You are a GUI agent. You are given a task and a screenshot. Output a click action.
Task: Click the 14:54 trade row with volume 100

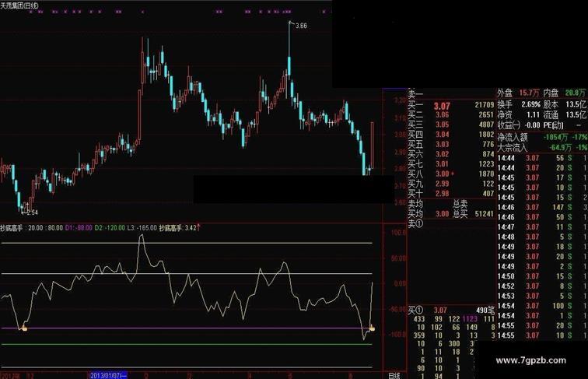click(542, 306)
